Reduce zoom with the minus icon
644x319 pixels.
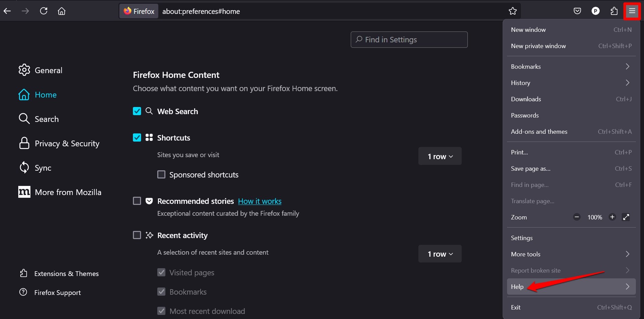coord(577,217)
